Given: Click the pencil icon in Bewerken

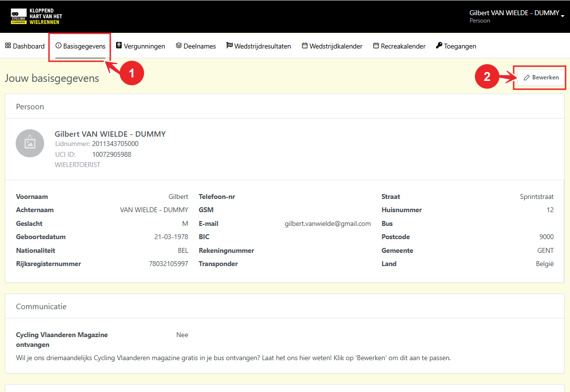Looking at the screenshot, I should (x=527, y=77).
